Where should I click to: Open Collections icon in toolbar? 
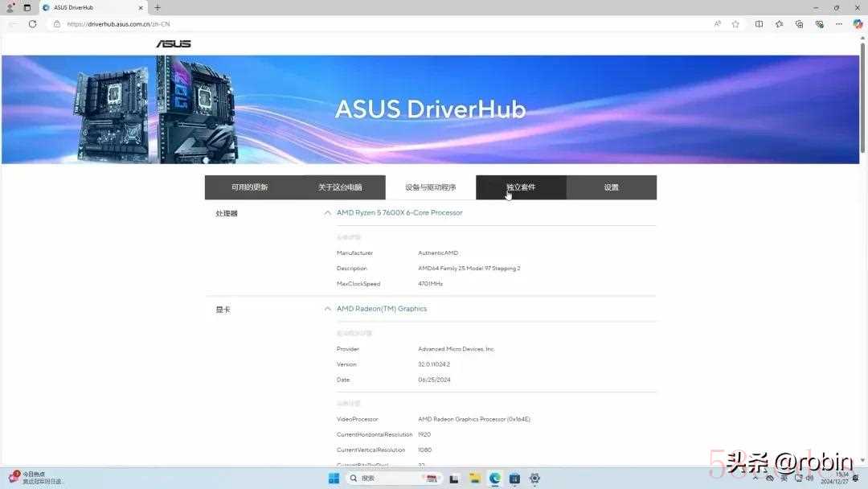(799, 24)
